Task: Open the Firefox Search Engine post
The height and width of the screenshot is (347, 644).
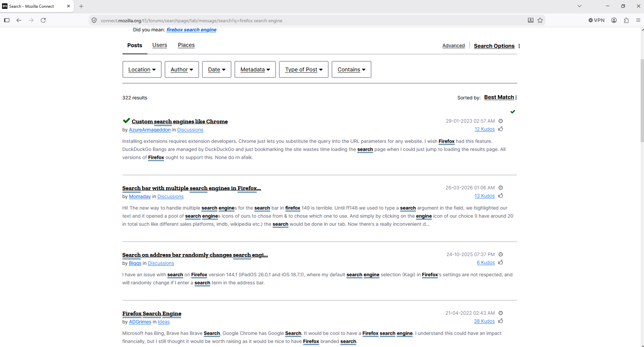Action: point(152,313)
